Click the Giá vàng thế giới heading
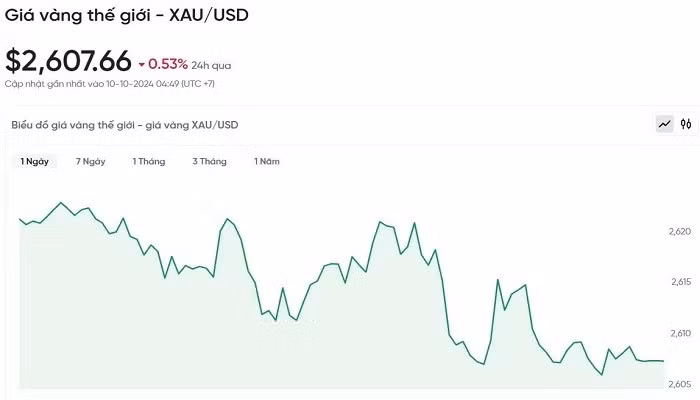This screenshot has height=400, width=700. (x=126, y=16)
